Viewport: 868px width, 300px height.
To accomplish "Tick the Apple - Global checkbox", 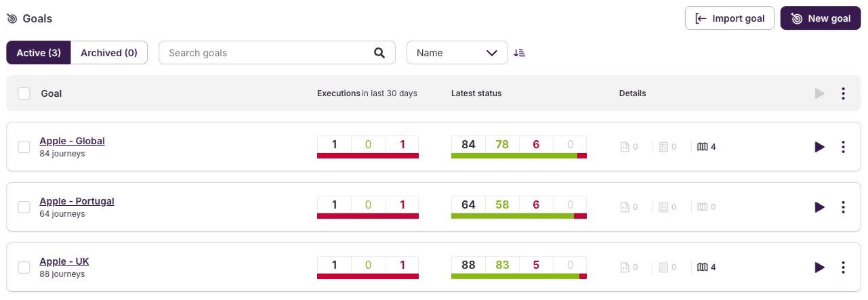I will coord(24,147).
